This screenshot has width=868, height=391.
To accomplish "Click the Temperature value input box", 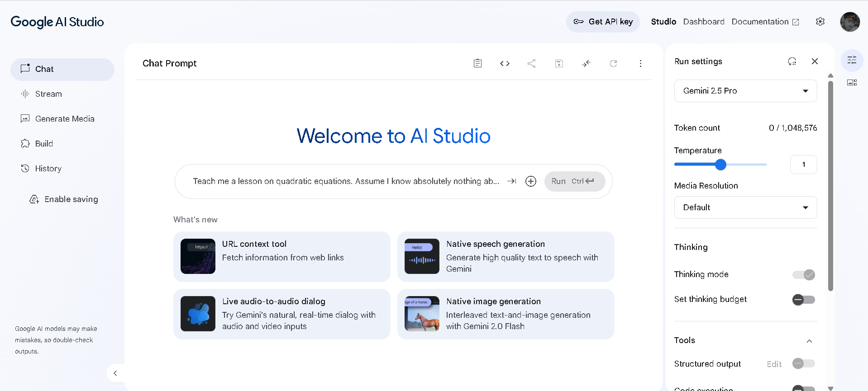I will [803, 165].
